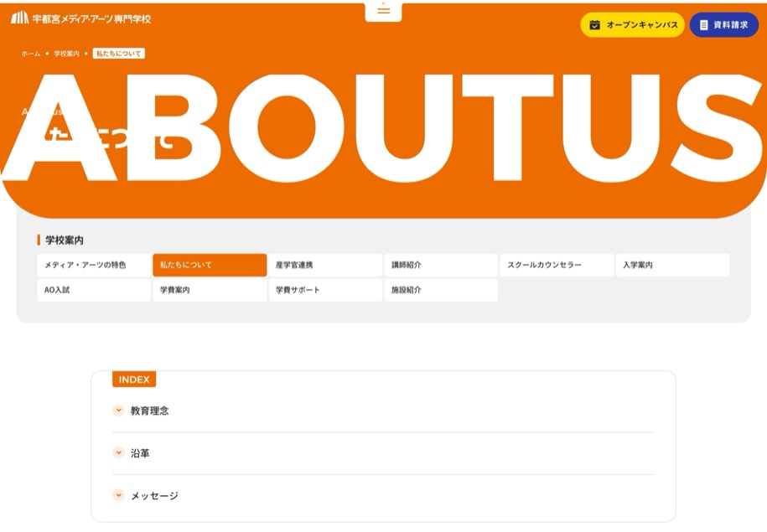767x532 pixels.
Task: Open the スクールカウンセラー tab
Action: [x=557, y=265]
